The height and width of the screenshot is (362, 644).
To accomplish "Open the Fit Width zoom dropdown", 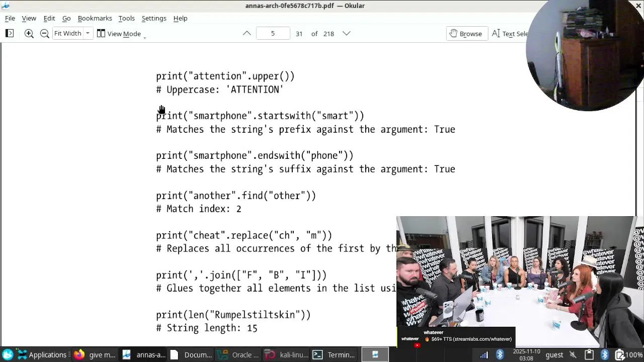I will click(x=72, y=33).
